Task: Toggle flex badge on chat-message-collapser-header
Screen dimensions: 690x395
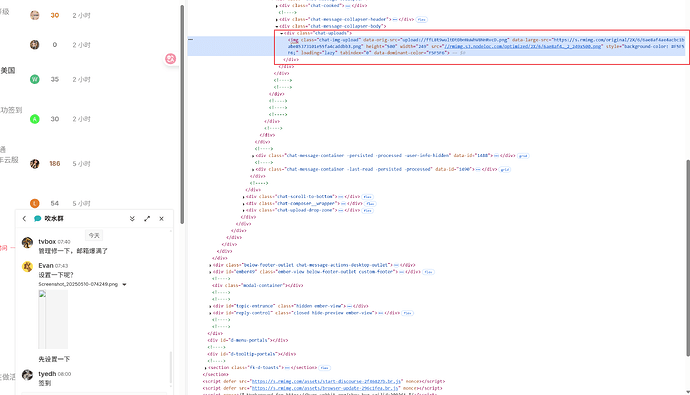Action: [x=422, y=20]
